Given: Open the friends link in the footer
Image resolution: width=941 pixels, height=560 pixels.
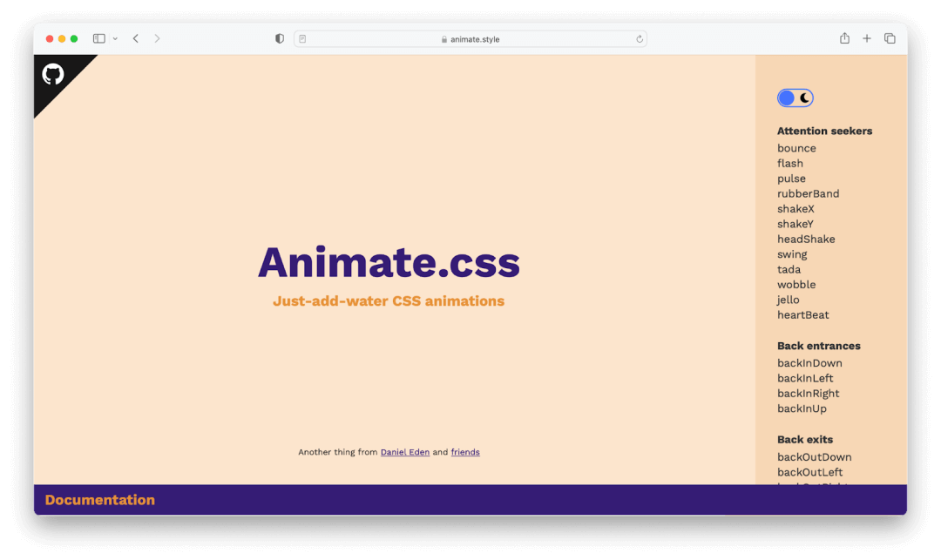Looking at the screenshot, I should pyautogui.click(x=464, y=452).
